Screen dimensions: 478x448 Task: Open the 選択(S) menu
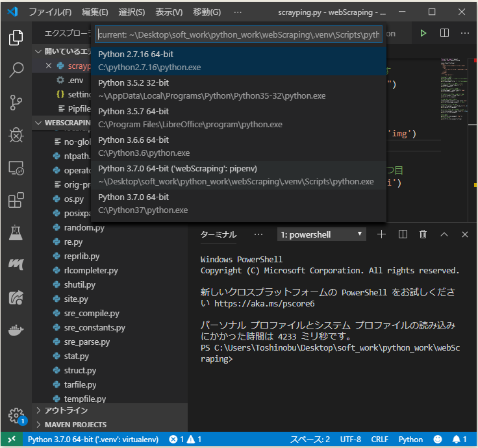[132, 12]
